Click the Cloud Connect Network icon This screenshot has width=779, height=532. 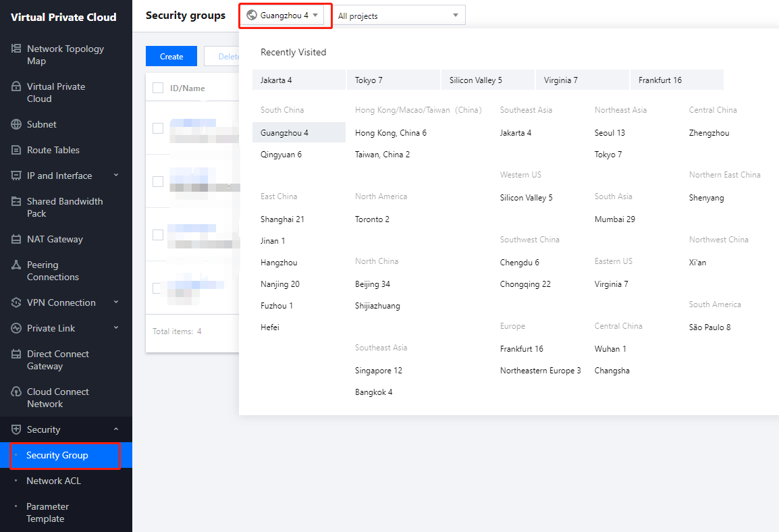point(16,392)
